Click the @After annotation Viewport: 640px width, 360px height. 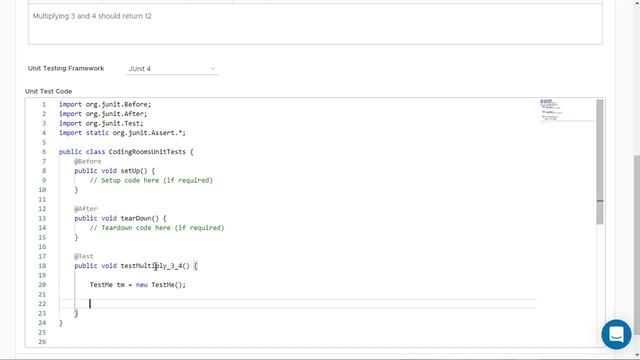point(86,209)
